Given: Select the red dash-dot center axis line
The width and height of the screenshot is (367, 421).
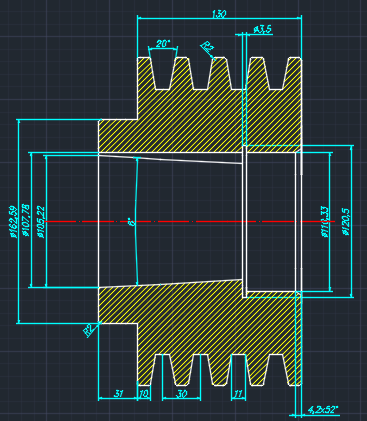Looking at the screenshot, I should pos(190,221).
